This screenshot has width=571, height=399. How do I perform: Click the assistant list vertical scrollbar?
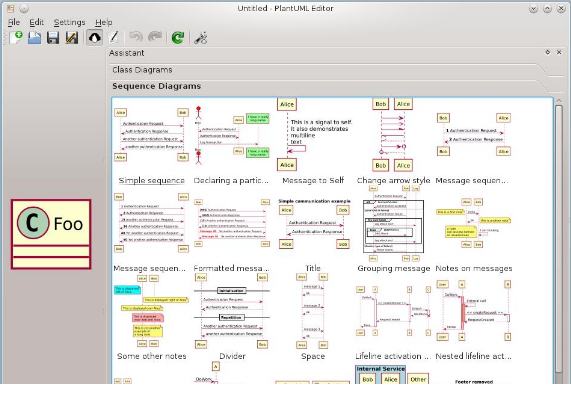pyautogui.click(x=559, y=240)
